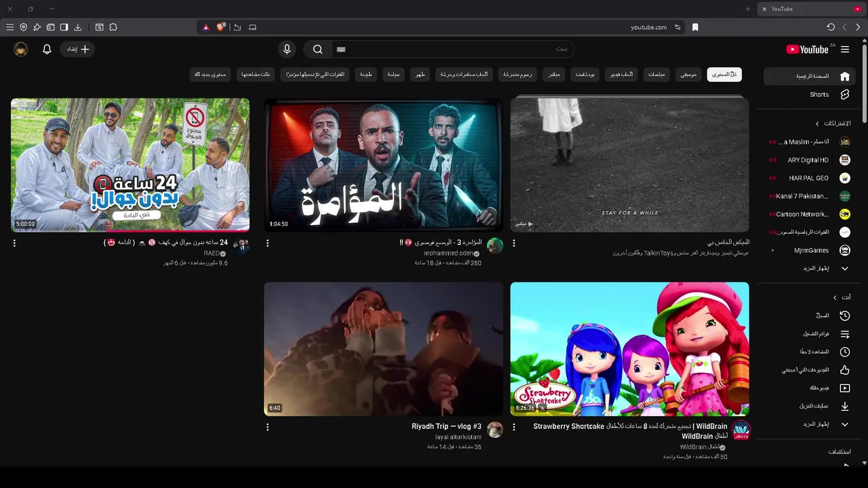Open the mohammed oden channel avatar
This screenshot has width=868, height=488.
tap(495, 245)
